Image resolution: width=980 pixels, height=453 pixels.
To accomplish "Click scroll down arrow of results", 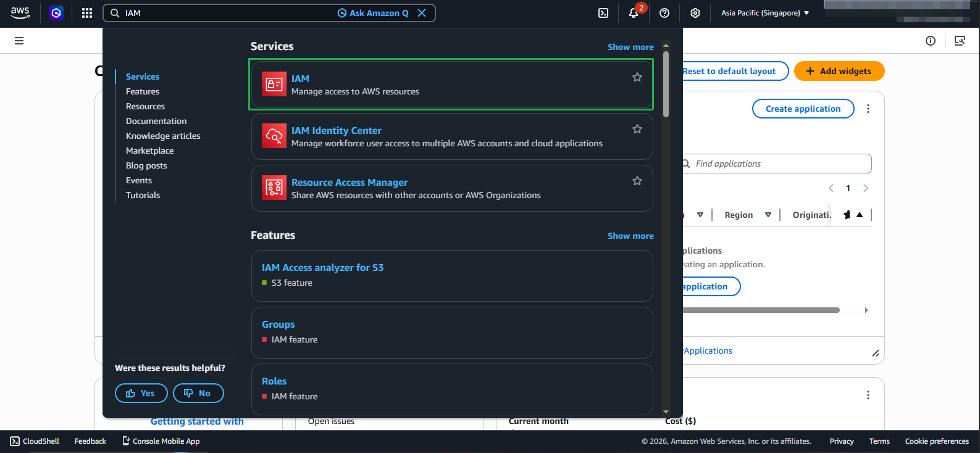I will click(666, 412).
